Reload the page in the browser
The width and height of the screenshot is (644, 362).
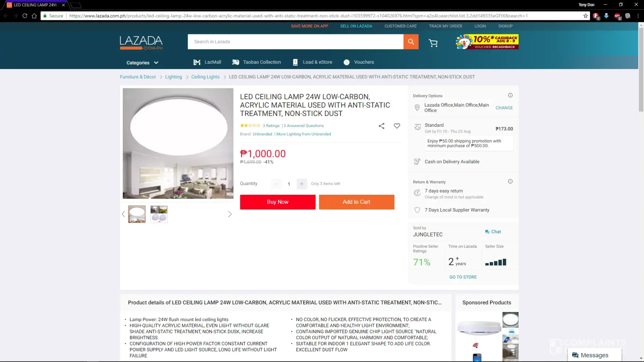pos(25,16)
